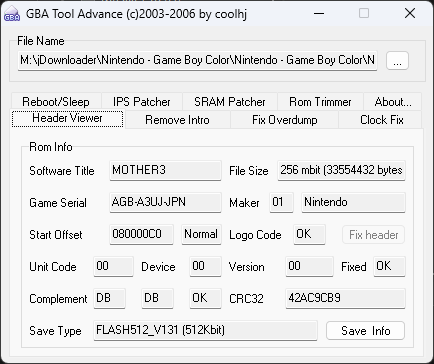Click the Logo Code label
Screen dimensions: 434x364
point(255,235)
